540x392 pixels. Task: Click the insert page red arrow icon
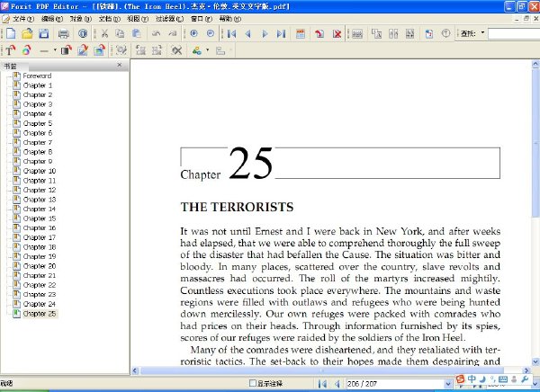[319, 33]
